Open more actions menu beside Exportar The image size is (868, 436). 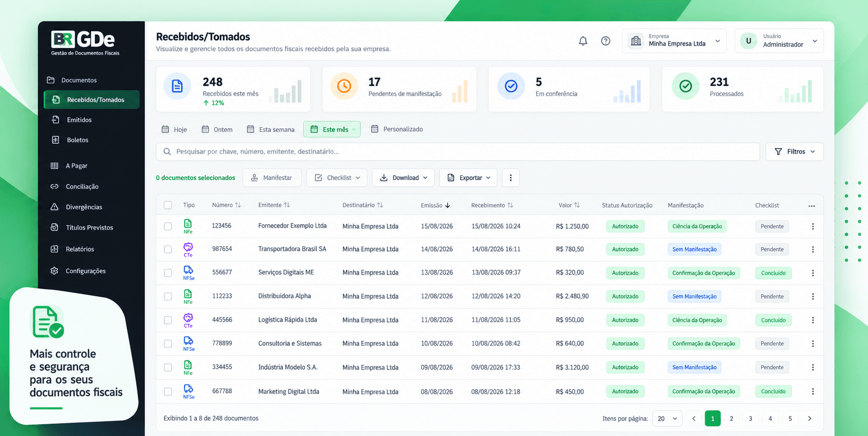coord(511,178)
